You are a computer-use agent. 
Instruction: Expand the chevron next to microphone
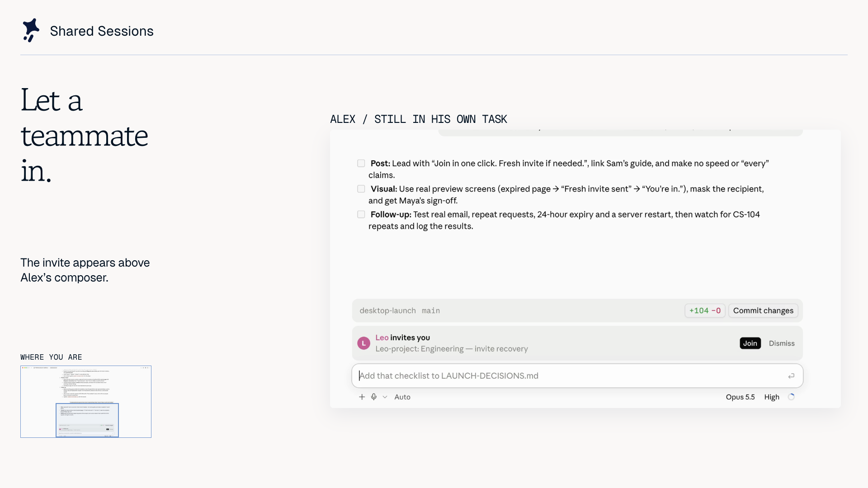385,397
